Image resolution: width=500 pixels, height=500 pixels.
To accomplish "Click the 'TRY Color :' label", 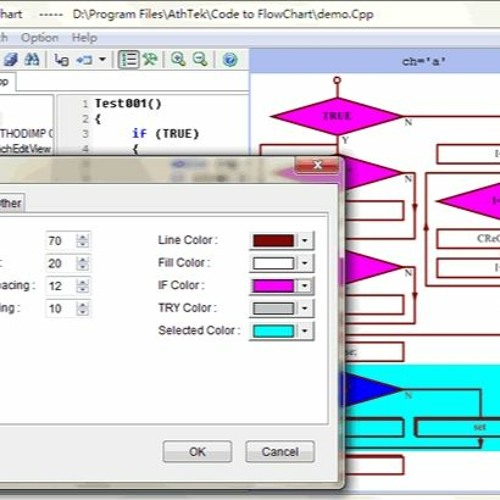I will click(x=187, y=308).
